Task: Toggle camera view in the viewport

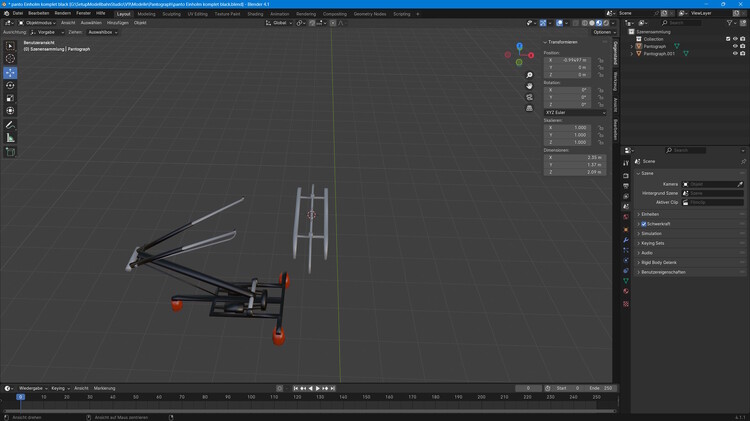Action: point(530,97)
